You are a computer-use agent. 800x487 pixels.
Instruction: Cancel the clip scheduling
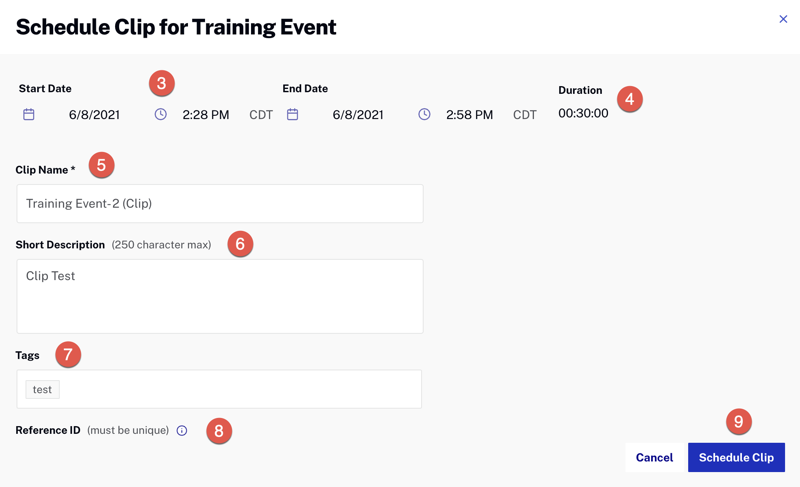point(654,457)
